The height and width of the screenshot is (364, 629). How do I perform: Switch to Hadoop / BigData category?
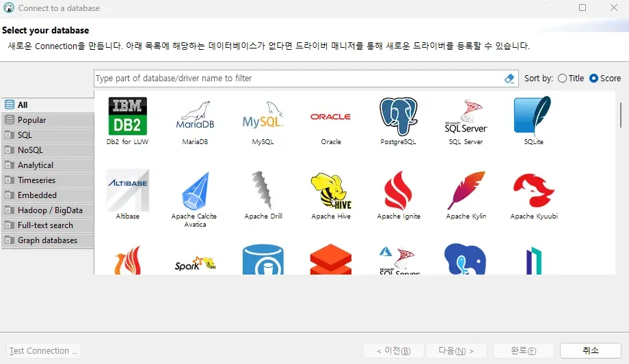[x=48, y=210]
